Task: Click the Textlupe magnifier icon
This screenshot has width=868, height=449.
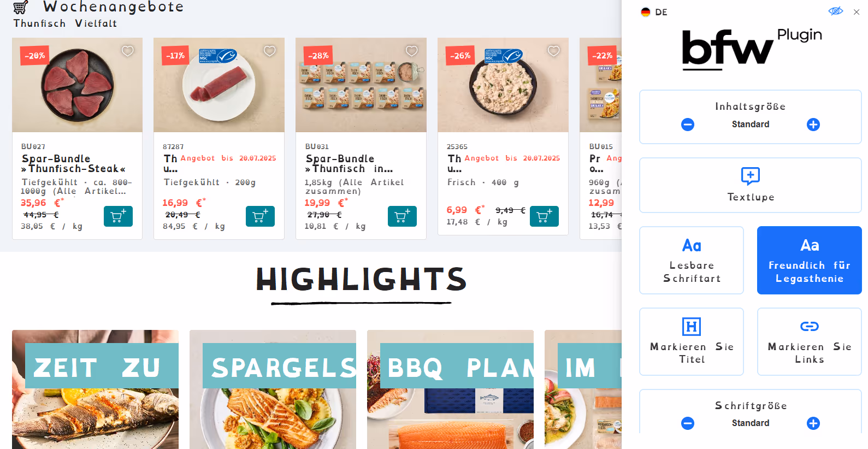Action: click(750, 176)
